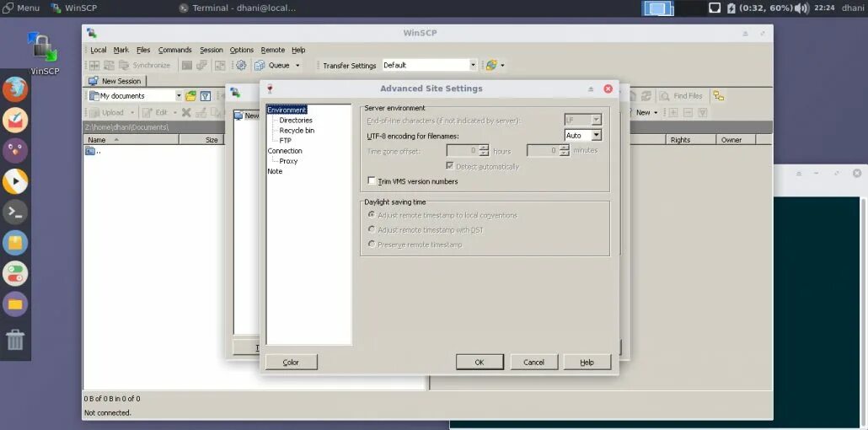
Task: Open the Commands menu
Action: tap(175, 50)
